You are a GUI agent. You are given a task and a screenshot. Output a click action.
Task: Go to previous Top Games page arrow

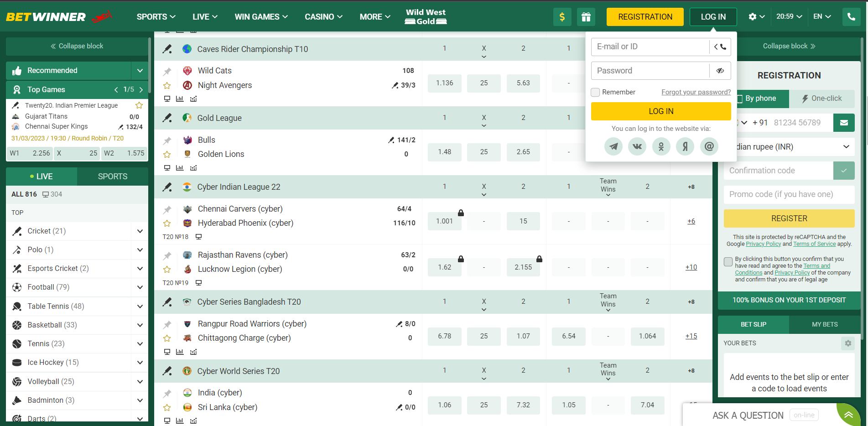(116, 90)
